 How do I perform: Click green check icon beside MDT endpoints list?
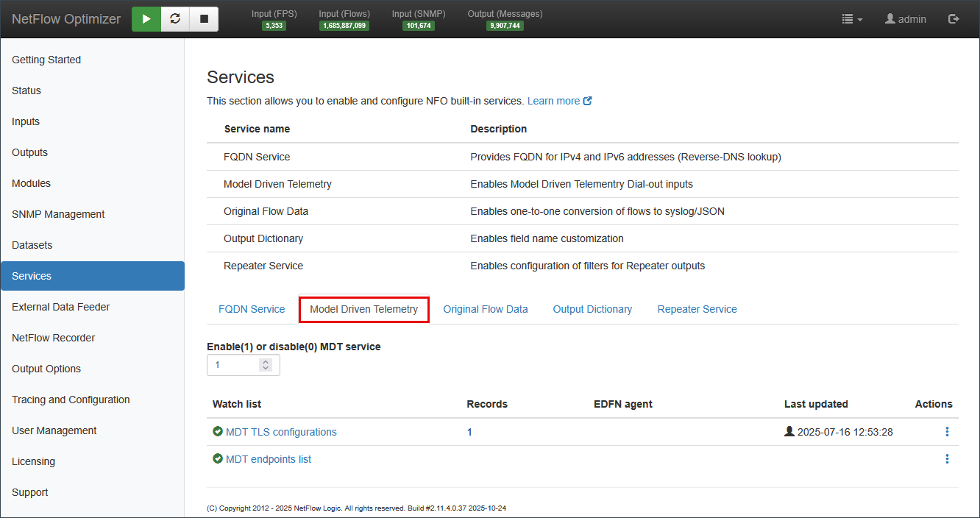coord(218,459)
